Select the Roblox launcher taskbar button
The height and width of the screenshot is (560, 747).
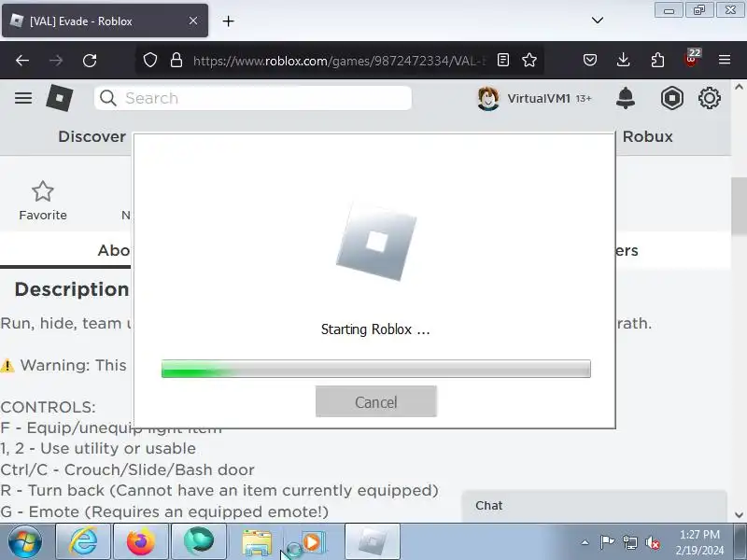click(x=372, y=542)
